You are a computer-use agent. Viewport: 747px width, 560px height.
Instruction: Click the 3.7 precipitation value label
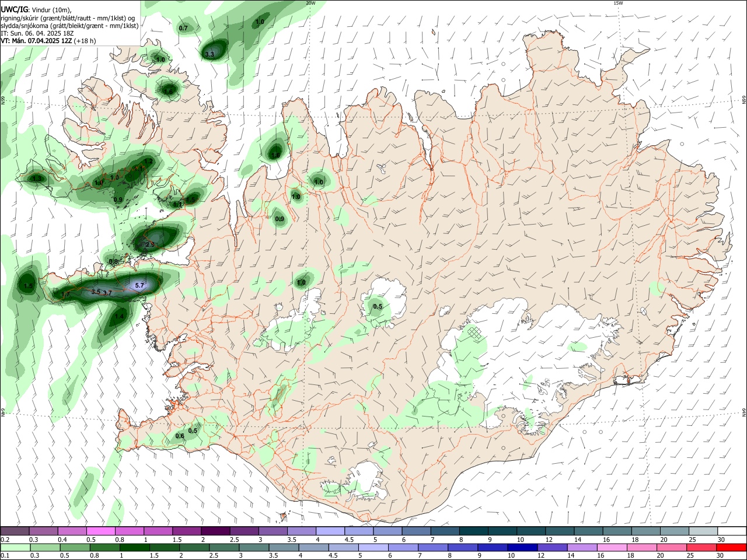(x=107, y=293)
